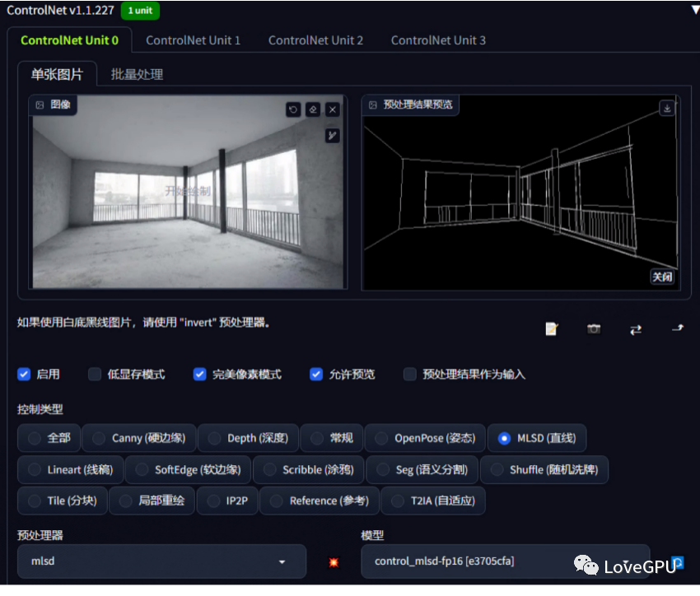Open the mlsd preprocessor dropdown
700x596 pixels.
(x=161, y=561)
